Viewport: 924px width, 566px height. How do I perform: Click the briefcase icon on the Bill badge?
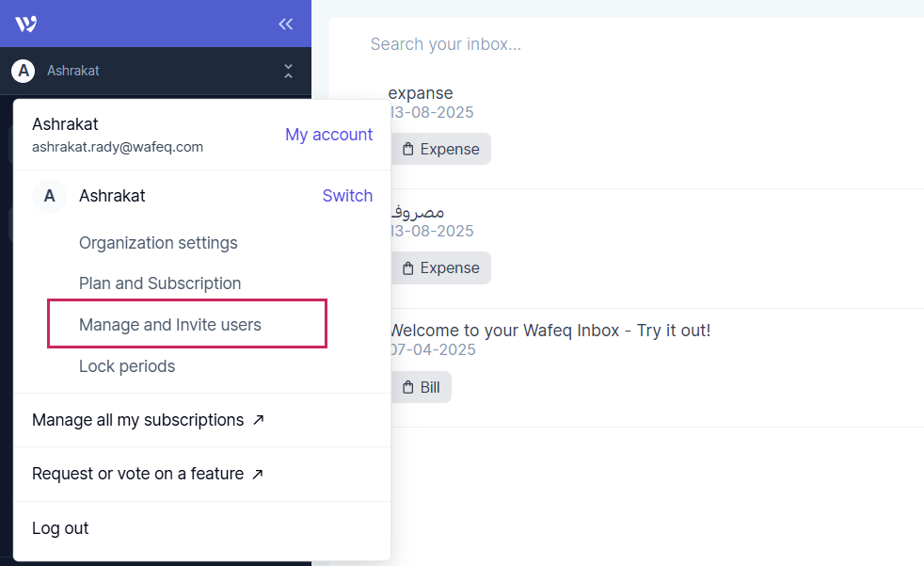408,386
